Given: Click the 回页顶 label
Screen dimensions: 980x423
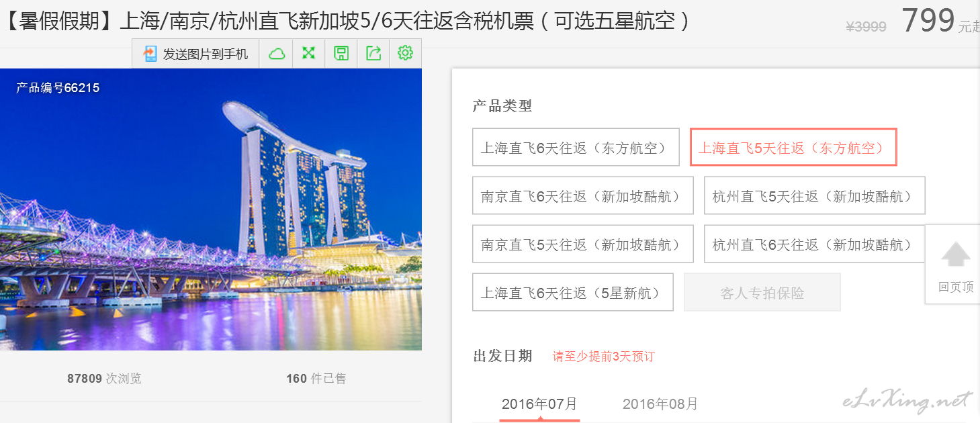Looking at the screenshot, I should click(x=956, y=287).
